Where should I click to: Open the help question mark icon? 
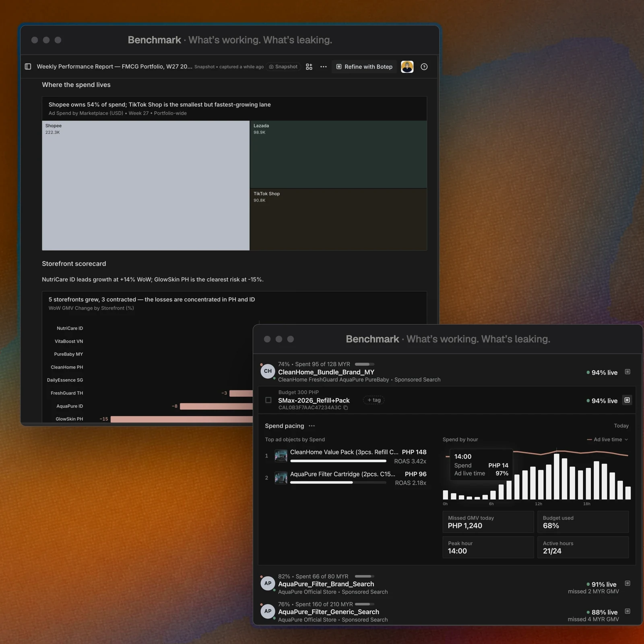click(424, 67)
